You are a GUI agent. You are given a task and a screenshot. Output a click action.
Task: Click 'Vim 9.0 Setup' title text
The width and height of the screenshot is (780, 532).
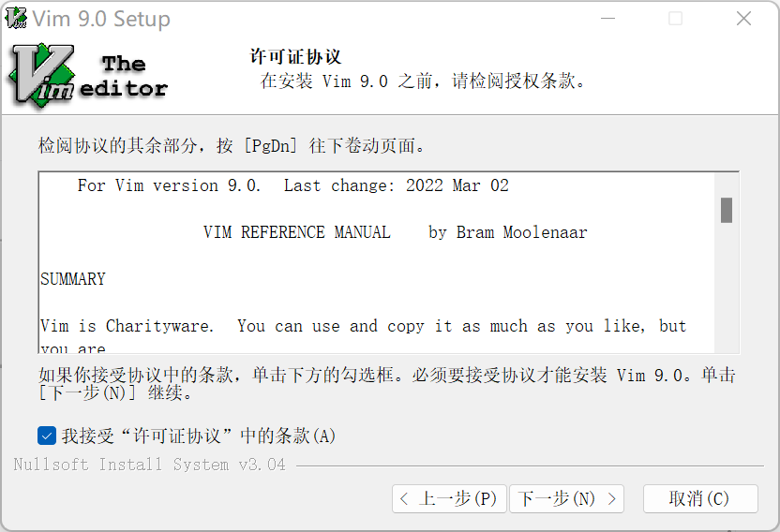[x=101, y=19]
